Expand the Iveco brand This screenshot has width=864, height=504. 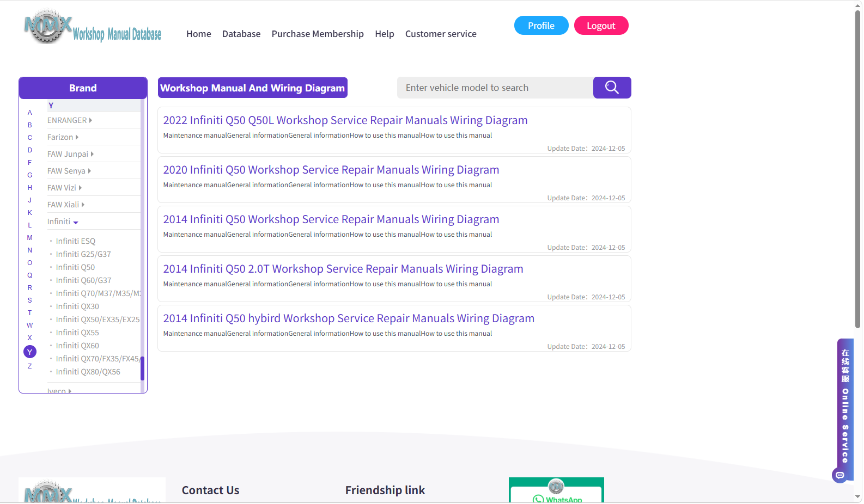pyautogui.click(x=59, y=391)
